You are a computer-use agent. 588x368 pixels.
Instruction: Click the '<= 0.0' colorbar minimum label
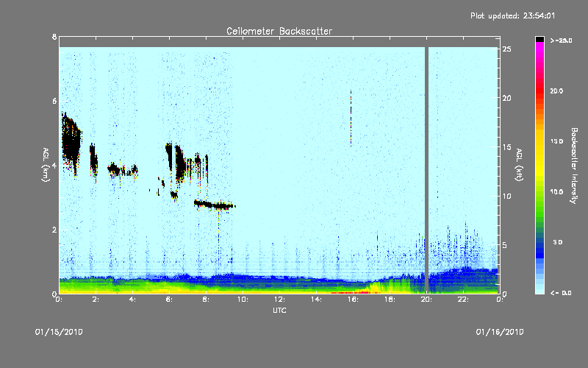click(561, 293)
